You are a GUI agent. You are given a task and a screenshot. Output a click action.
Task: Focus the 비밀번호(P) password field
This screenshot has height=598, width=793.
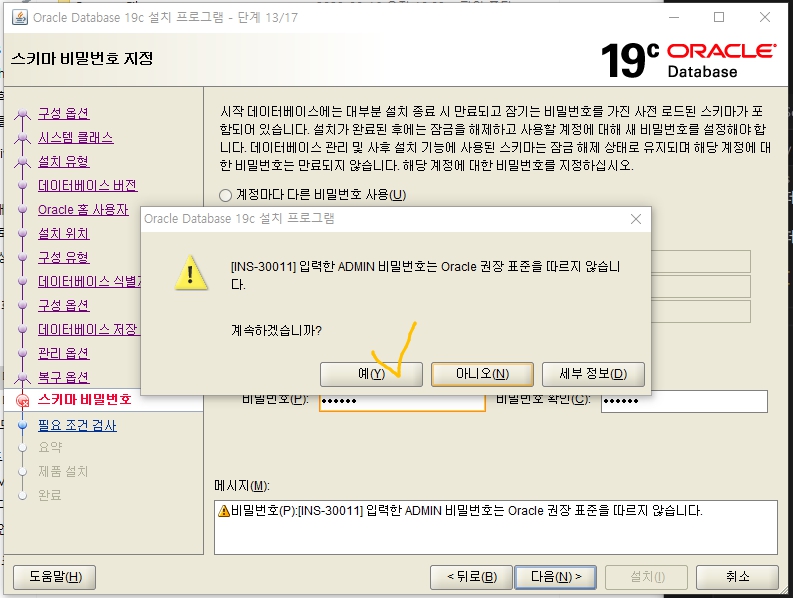(x=402, y=401)
